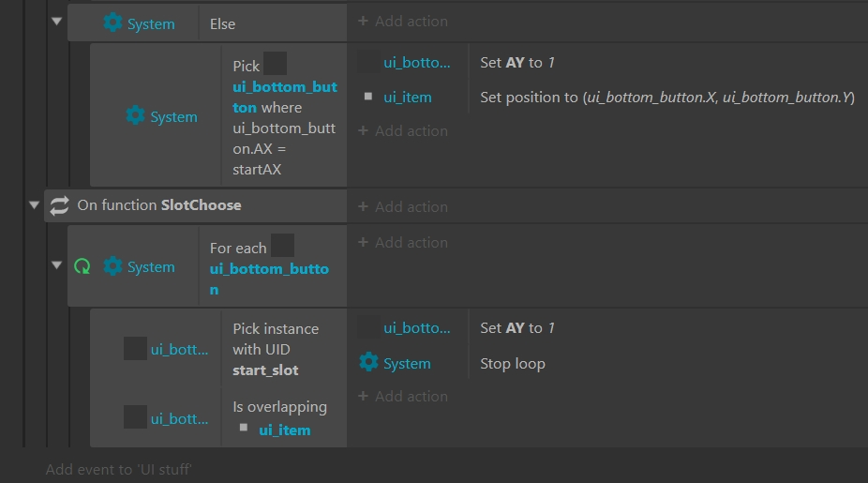This screenshot has width=868, height=483.
Task: Select Pick instance with UID start_slot condition
Action: point(276,350)
